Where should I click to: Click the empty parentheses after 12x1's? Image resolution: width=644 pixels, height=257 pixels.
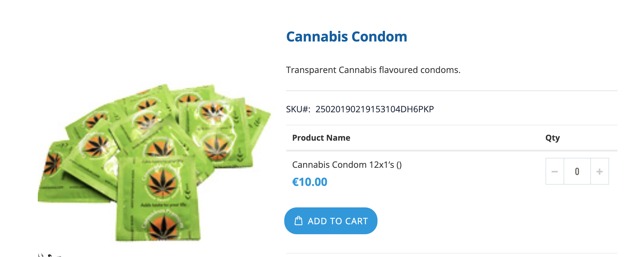pos(399,165)
